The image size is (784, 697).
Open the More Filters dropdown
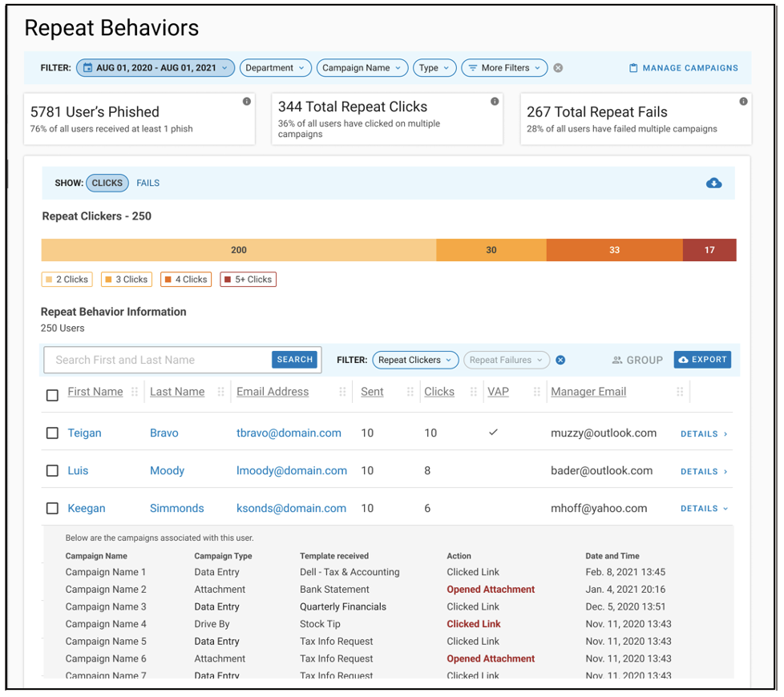504,67
